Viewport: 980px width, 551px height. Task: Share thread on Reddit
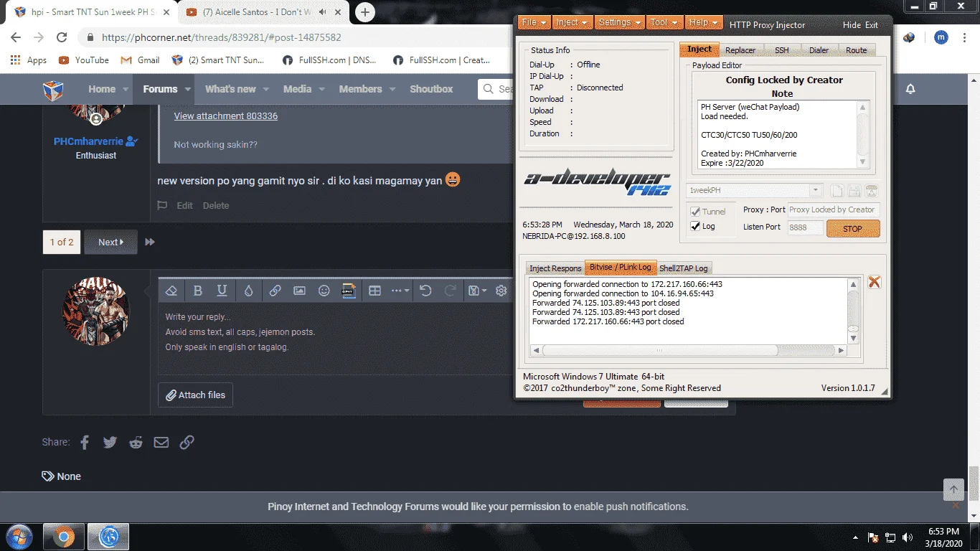coord(136,442)
